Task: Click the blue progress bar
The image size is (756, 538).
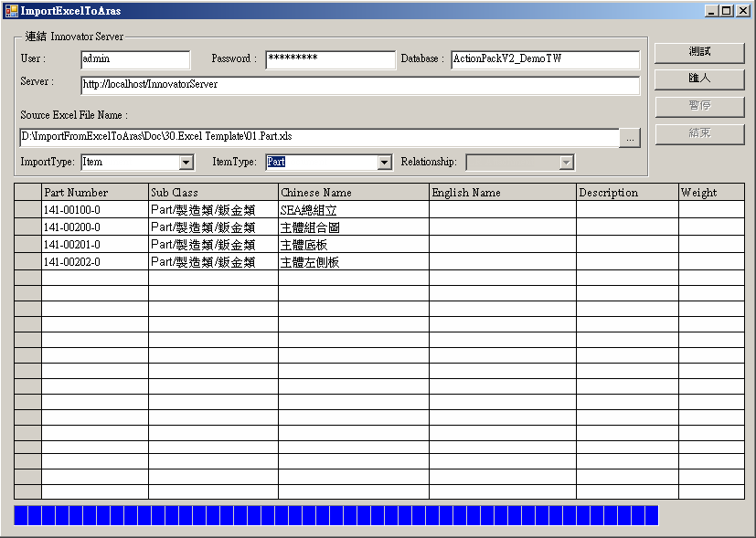Action: (335, 515)
